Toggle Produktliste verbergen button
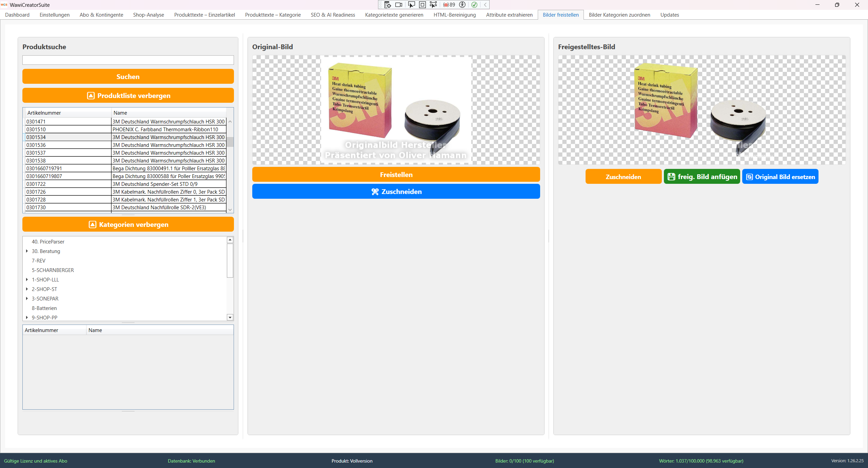The width and height of the screenshot is (868, 468). 128,96
